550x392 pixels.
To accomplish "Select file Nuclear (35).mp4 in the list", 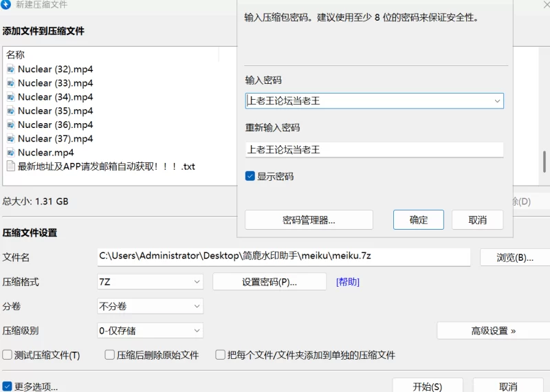I will pyautogui.click(x=56, y=111).
